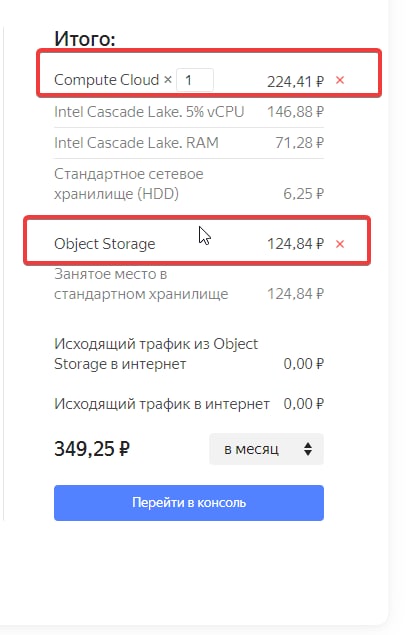Screen dimensions: 410x635
Task: Click the "Итого:" heading
Action: (85, 39)
